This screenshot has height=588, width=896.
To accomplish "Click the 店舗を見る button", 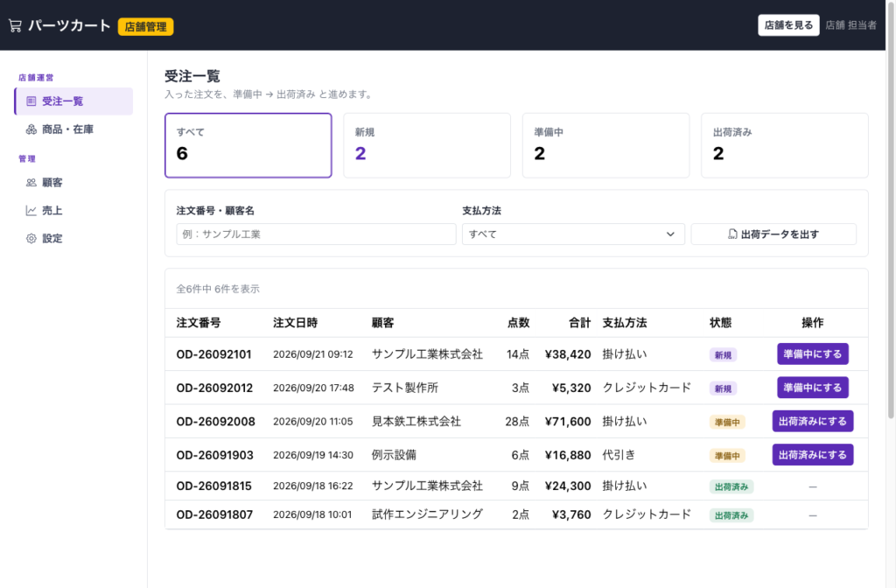I will click(788, 25).
